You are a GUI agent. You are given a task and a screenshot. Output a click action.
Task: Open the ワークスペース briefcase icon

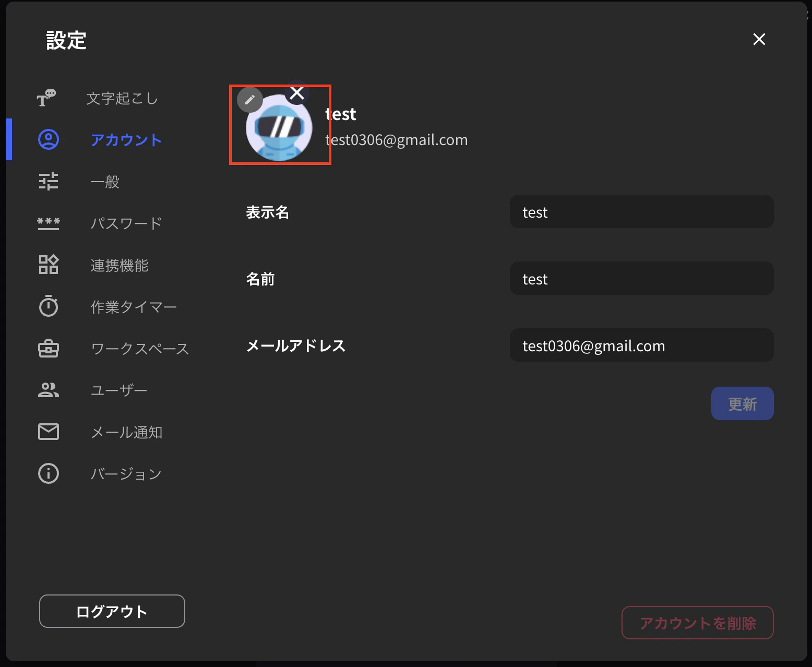click(x=49, y=348)
